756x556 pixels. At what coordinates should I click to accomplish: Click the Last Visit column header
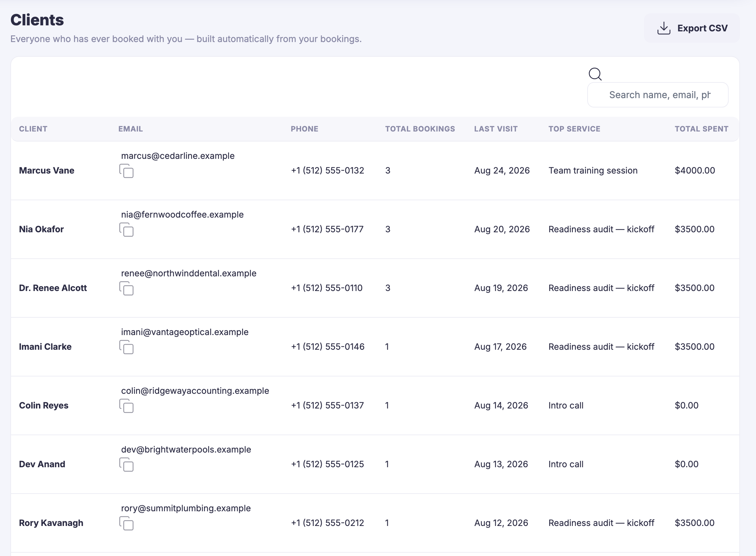pyautogui.click(x=496, y=129)
